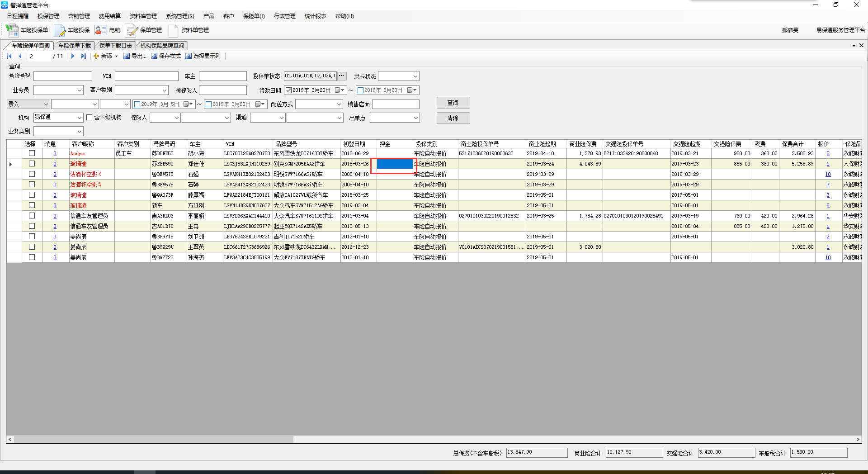Viewport: 868px width, 474px height.
Task: Open the 统计报表 menu
Action: point(315,16)
